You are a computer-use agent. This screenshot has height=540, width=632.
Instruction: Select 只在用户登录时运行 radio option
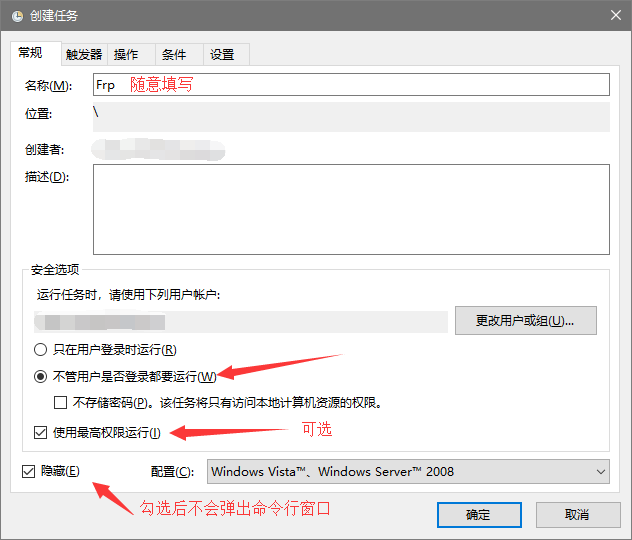pos(40,350)
